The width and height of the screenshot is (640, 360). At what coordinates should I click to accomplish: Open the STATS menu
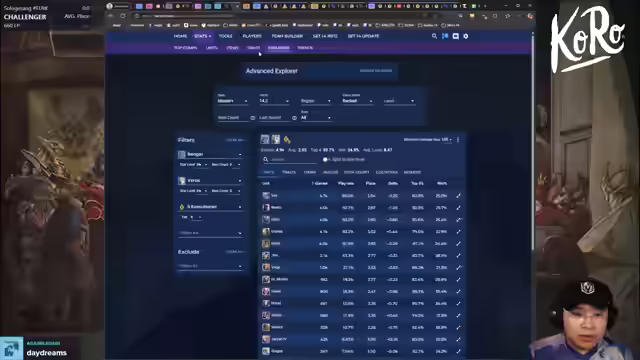click(x=202, y=36)
